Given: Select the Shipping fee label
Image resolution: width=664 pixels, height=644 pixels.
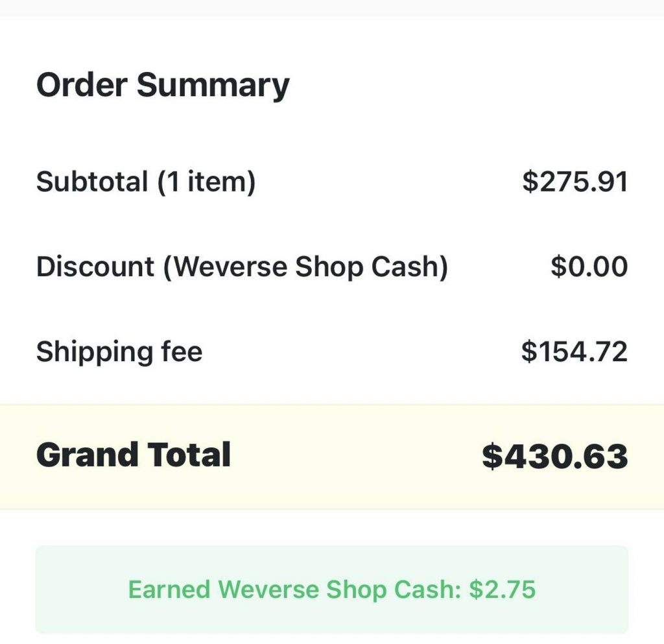Looking at the screenshot, I should point(119,352).
